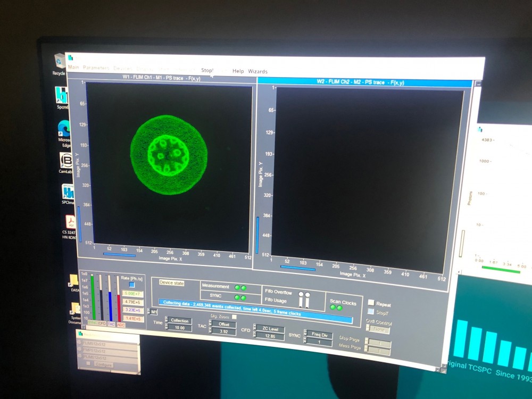The image size is (532, 399).
Task: Open the Wizards menu
Action: click(257, 71)
